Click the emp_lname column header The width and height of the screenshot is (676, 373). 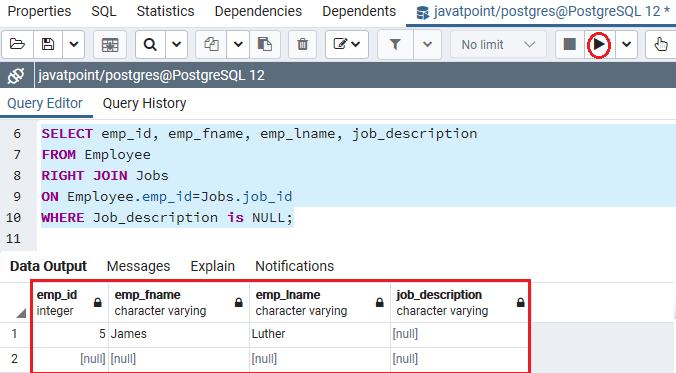click(x=320, y=302)
